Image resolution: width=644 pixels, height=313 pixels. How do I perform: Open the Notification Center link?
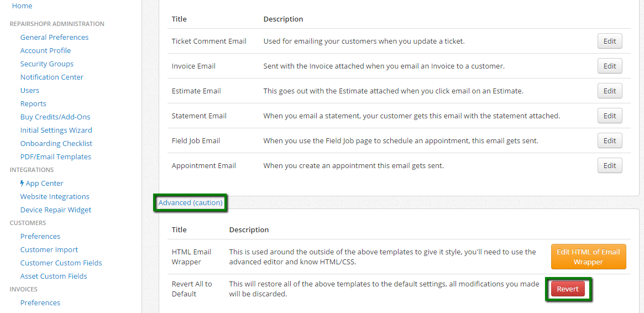[x=52, y=77]
